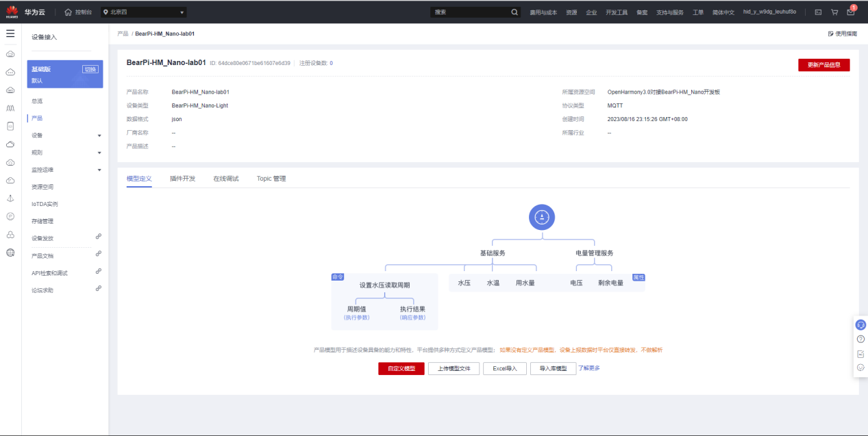This screenshot has width=868, height=436.
Task: Open the 资源 top menu
Action: 571,12
